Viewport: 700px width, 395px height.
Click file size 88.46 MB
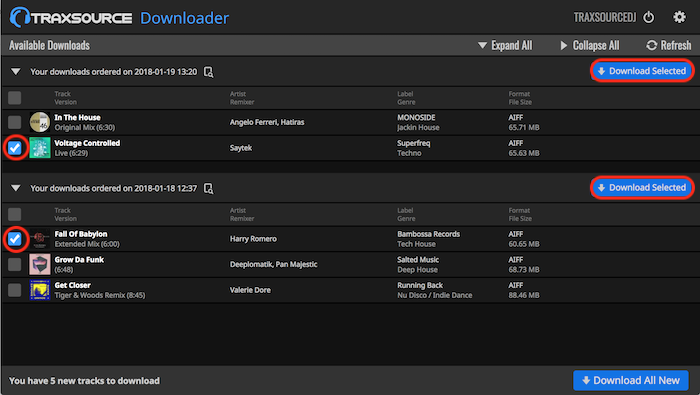coord(524,295)
